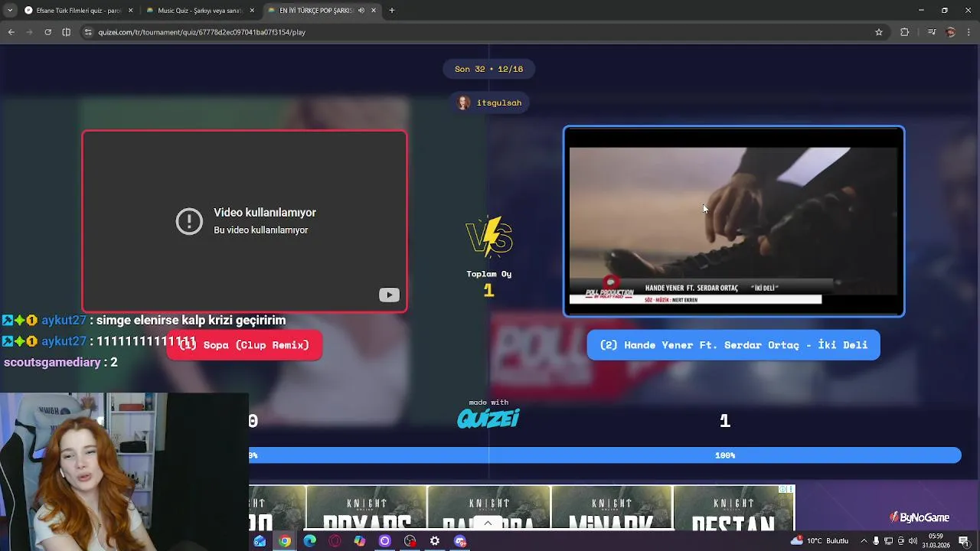The width and height of the screenshot is (980, 551).
Task: Open the notification center icon
Action: [x=964, y=541]
